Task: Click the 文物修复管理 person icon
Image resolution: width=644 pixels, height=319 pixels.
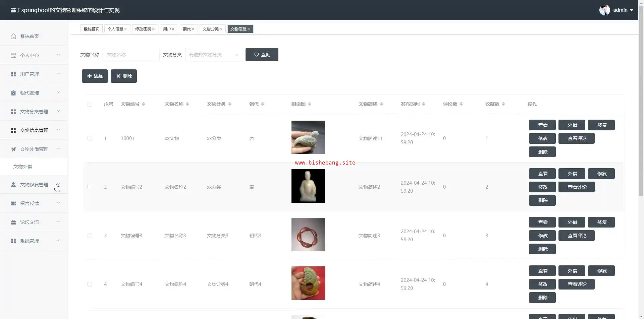Action: click(x=13, y=185)
